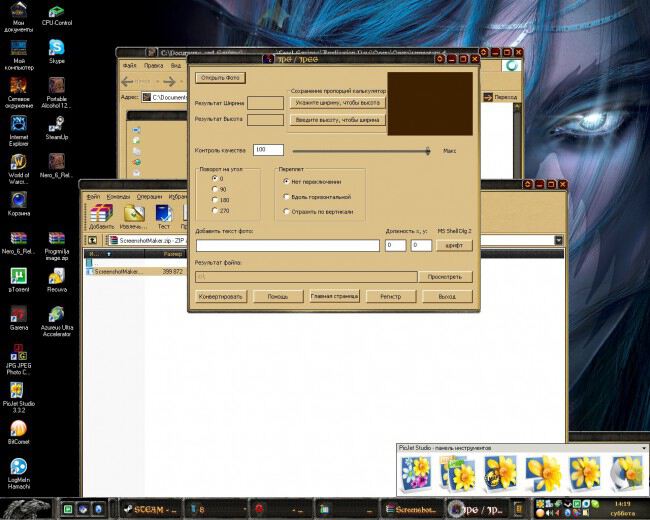Open the CPU Control desktop shortcut
The image size is (650, 520).
pyautogui.click(x=57, y=14)
